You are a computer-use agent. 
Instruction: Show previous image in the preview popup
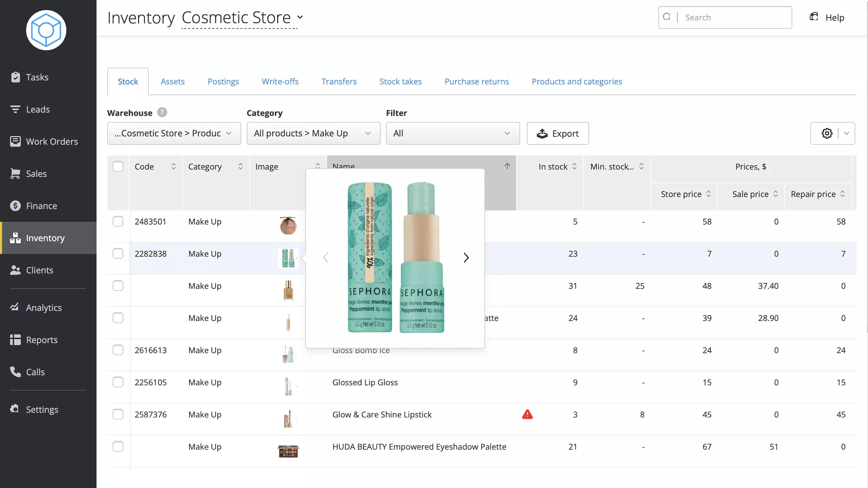tap(325, 258)
